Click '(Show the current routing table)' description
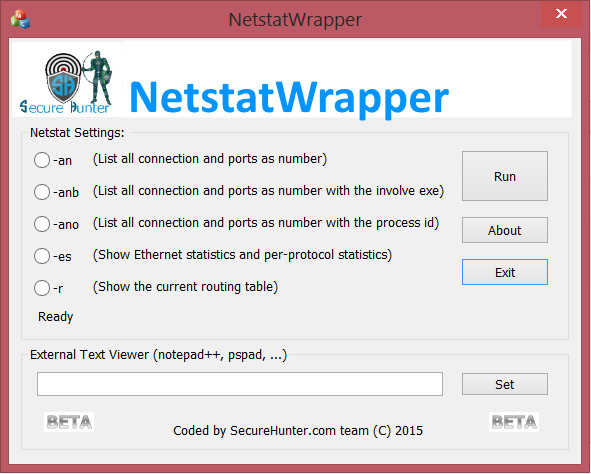 coord(185,287)
